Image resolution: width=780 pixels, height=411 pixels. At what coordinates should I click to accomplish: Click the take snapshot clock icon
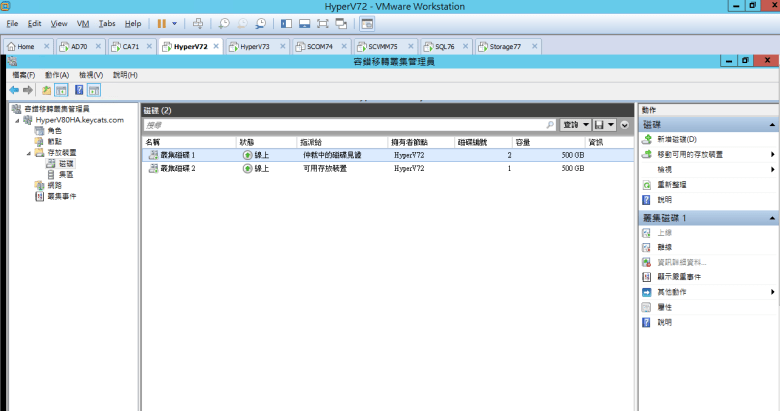click(224, 22)
